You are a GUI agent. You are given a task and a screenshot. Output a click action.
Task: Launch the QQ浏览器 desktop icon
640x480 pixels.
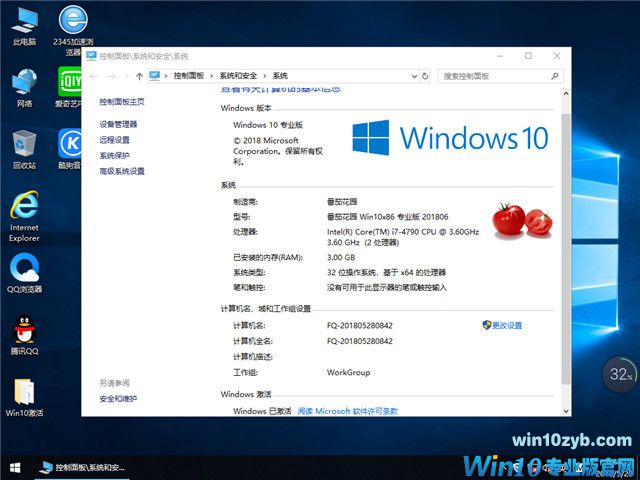click(24, 273)
